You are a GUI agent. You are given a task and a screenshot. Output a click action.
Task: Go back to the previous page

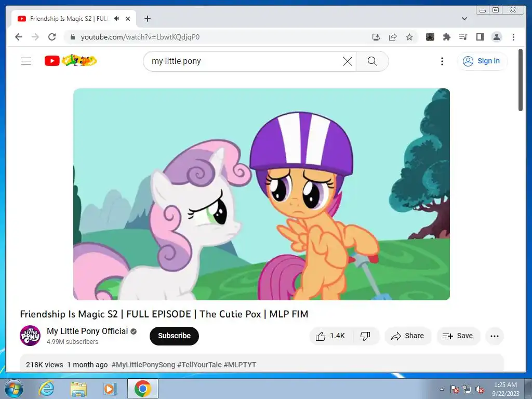tap(19, 37)
